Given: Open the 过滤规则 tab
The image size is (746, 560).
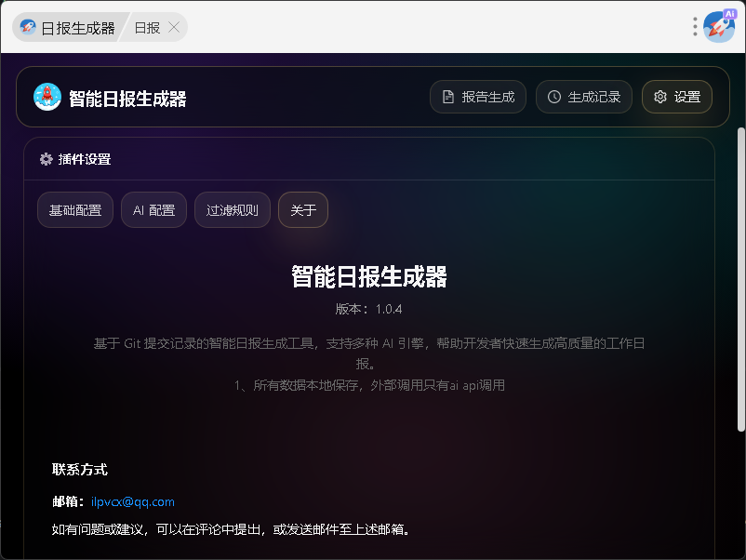Looking at the screenshot, I should 233,210.
